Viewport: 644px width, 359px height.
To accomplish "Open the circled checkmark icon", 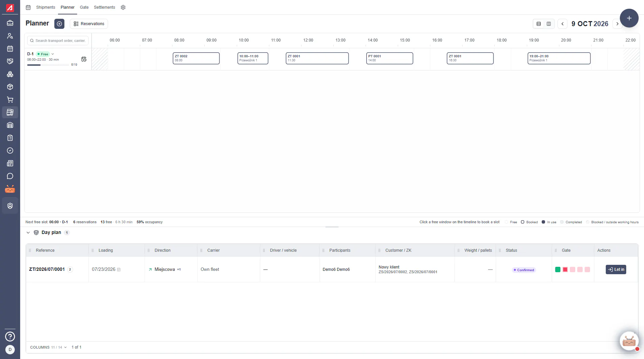I will pyautogui.click(x=10, y=151).
